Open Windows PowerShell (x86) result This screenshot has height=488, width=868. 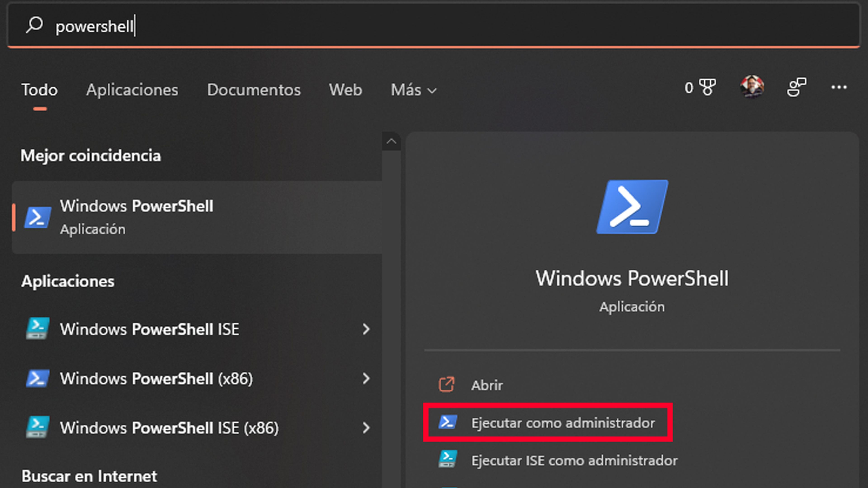point(197,379)
